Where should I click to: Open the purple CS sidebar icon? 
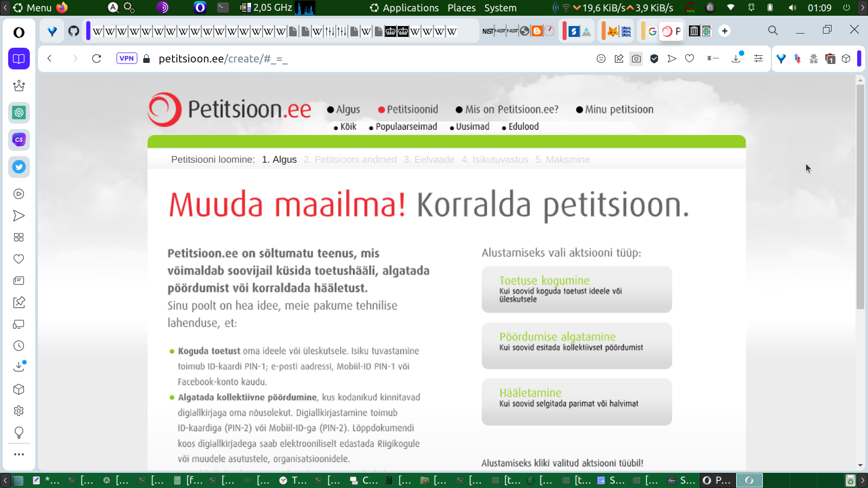pos(19,140)
